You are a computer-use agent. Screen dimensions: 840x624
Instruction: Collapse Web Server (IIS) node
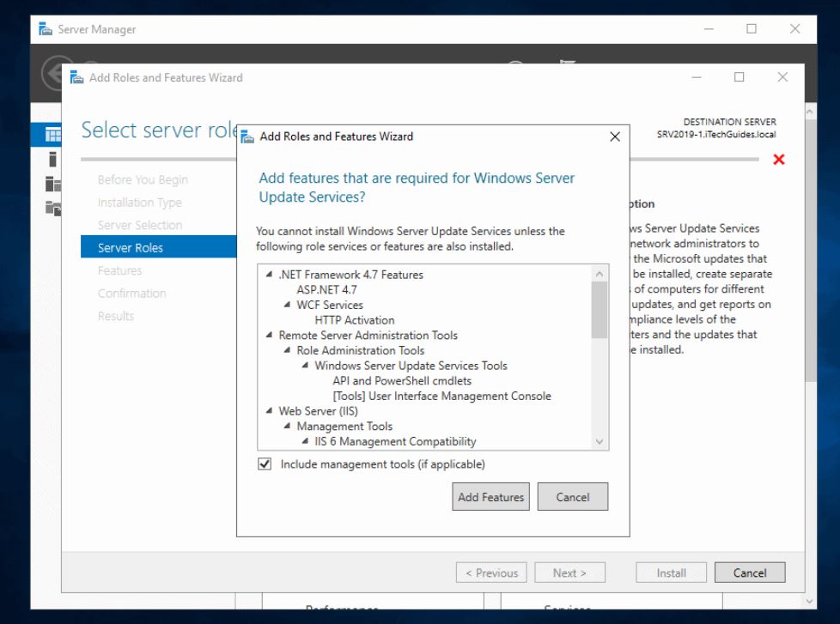tap(269, 411)
